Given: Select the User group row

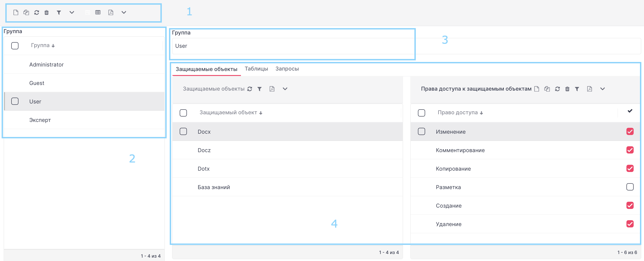Looking at the screenshot, I should [84, 101].
